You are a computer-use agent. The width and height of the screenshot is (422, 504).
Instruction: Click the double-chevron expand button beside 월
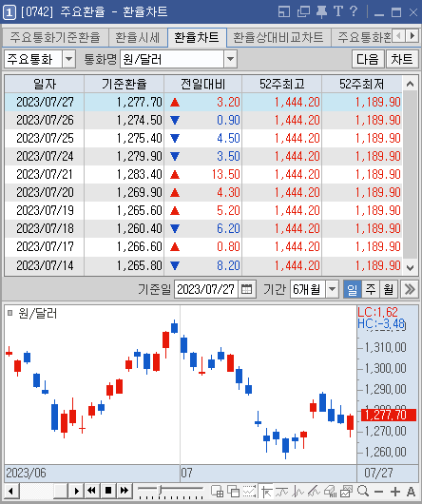click(410, 289)
